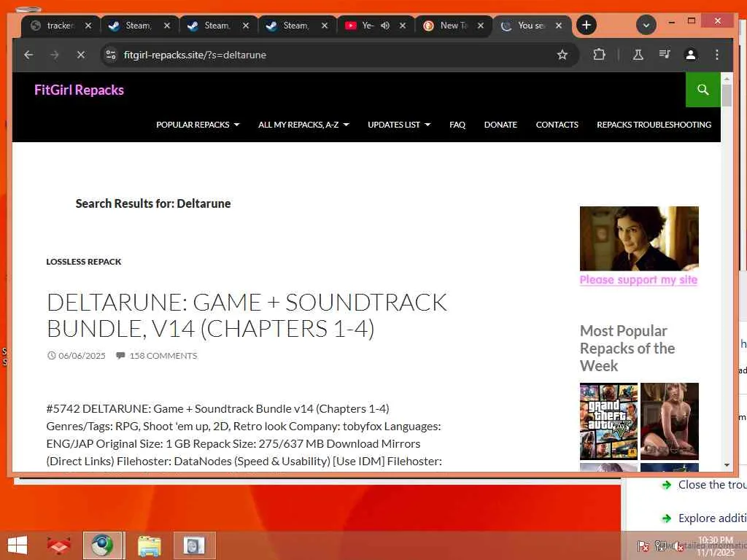This screenshot has height=560, width=747.
Task: Click the Action Center flag tray icon
Action: 643,546
